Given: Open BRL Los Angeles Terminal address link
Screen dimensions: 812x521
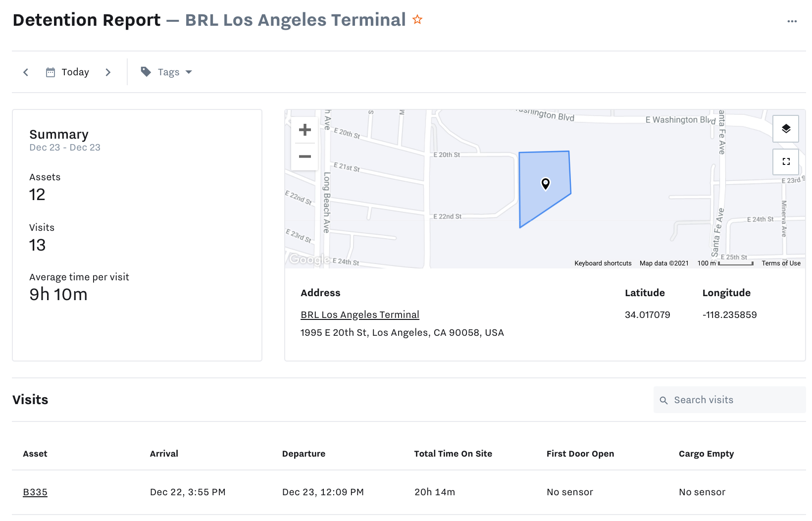Looking at the screenshot, I should [360, 315].
